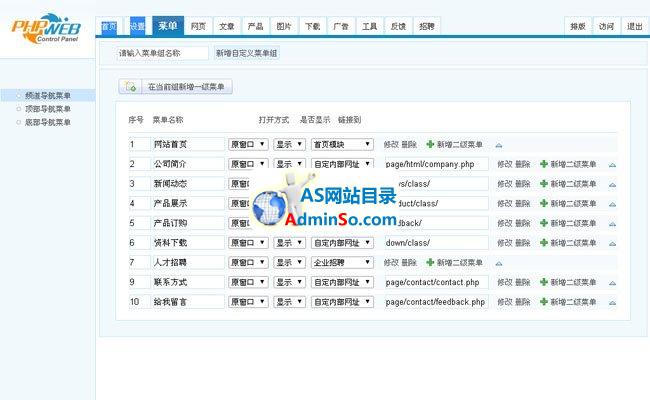Click the up-arrow icon in the 资料下载 row
Image resolution: width=650 pixels, height=400 pixels.
(612, 244)
